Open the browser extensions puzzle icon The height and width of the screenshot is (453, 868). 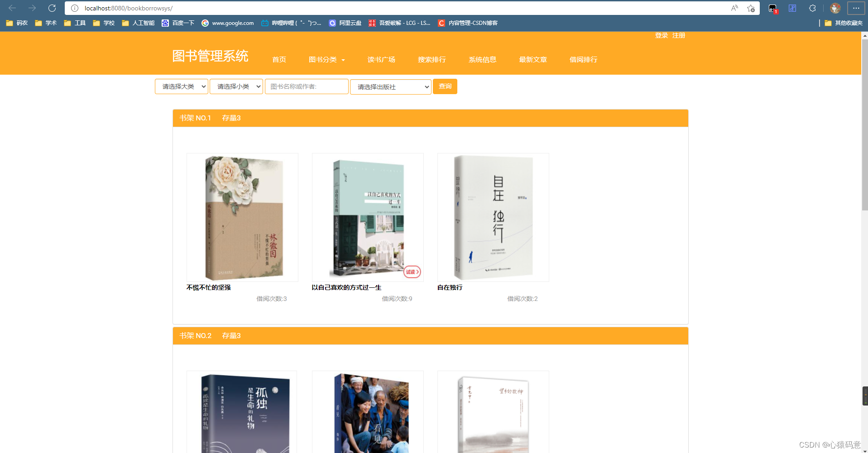click(x=813, y=8)
